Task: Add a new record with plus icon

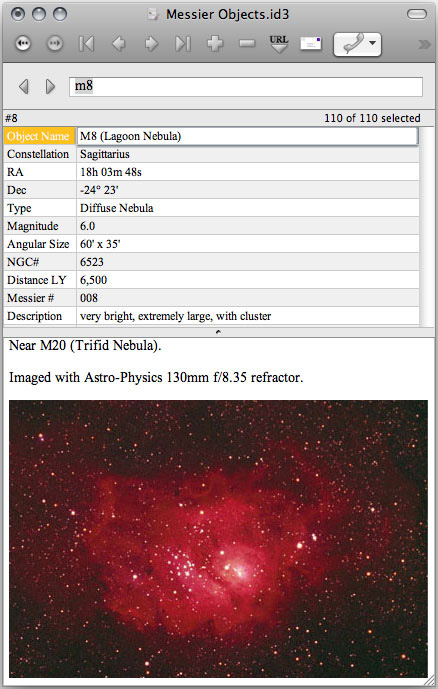Action: (215, 44)
